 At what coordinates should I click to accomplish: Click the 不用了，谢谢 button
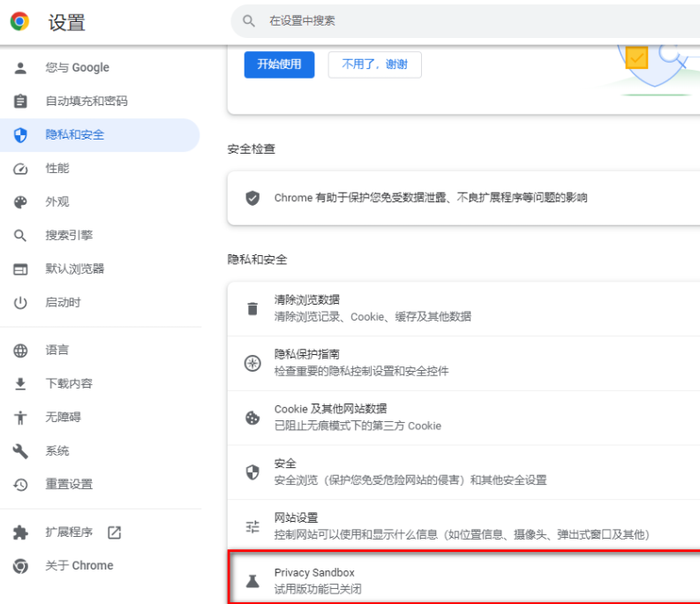point(374,64)
